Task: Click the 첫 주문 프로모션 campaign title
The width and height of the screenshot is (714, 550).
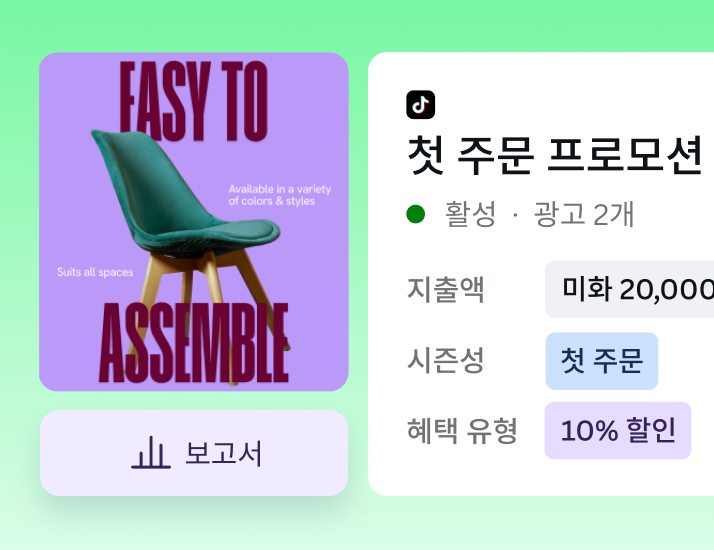Action: coord(555,155)
